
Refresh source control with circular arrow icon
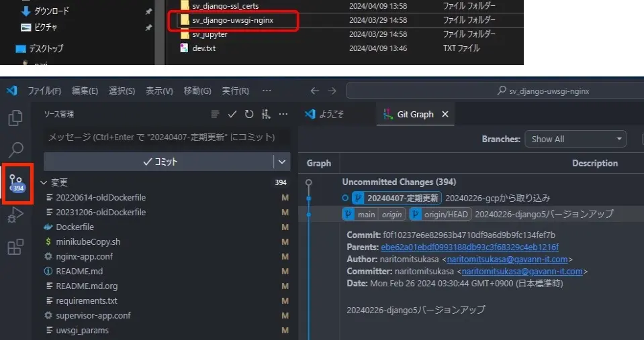[249, 115]
